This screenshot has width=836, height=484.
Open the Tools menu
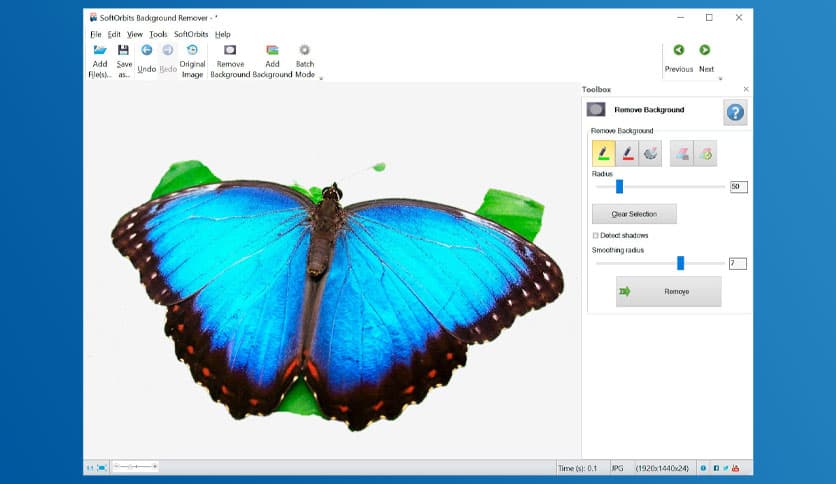coord(158,34)
